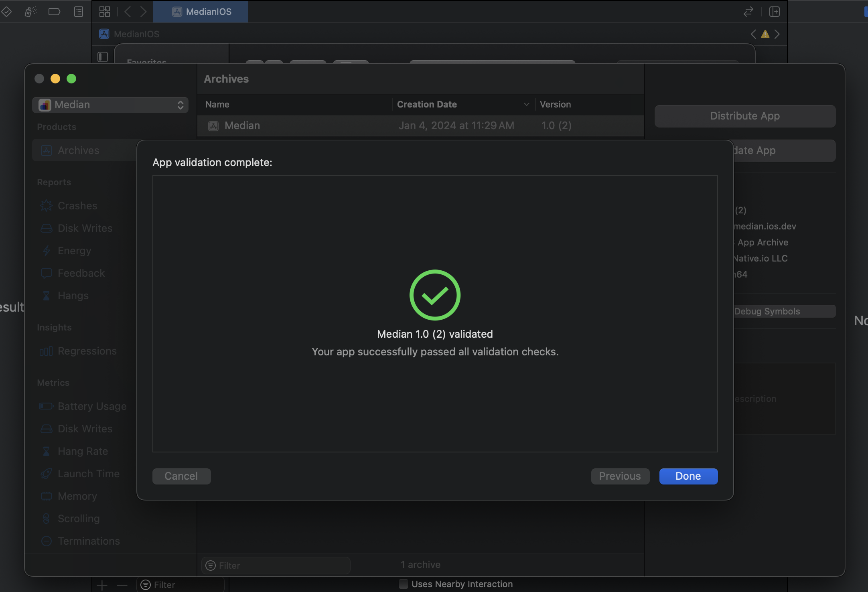Open the Xcode test navigator diamond icon

tap(6, 12)
